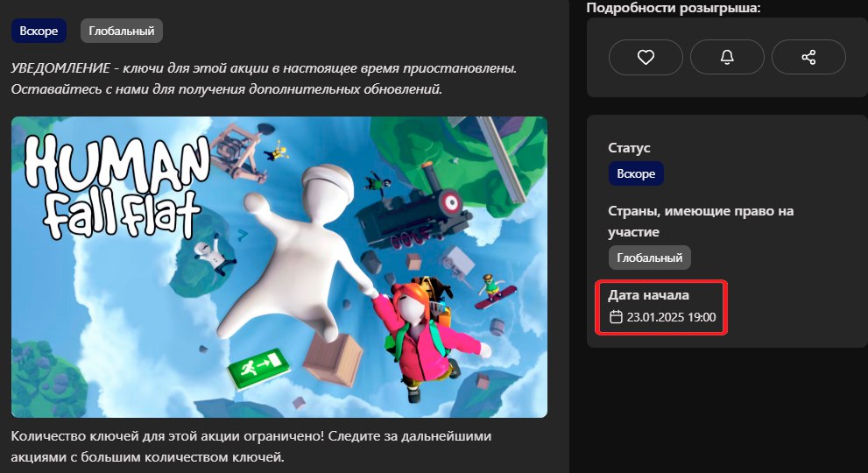868x473 pixels.
Task: Select the Страны, имеющие право на участие label
Action: [688, 221]
